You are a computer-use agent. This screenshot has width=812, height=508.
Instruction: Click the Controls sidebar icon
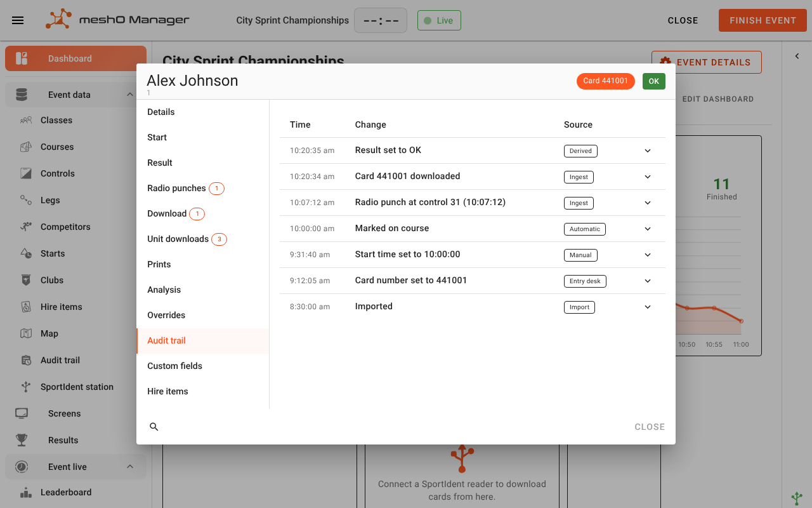(26, 173)
